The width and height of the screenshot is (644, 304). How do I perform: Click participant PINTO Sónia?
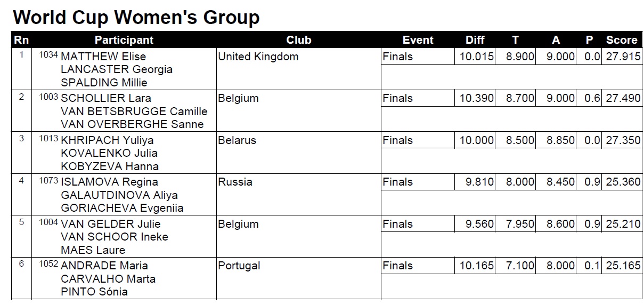pyautogui.click(x=94, y=292)
